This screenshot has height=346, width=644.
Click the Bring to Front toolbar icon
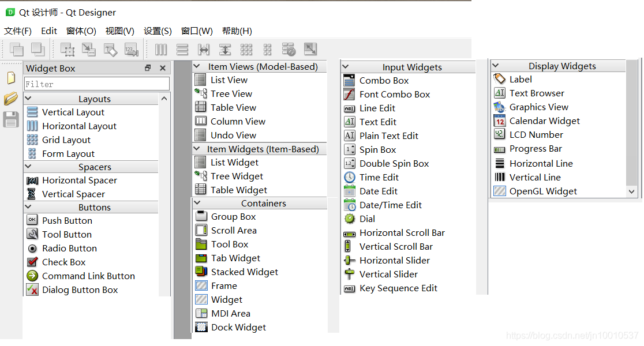[x=38, y=50]
